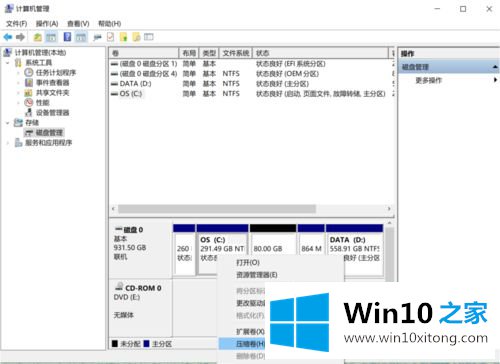The height and width of the screenshot is (364, 500).
Task: Click the black 未分配 legend swatch
Action: (x=115, y=344)
